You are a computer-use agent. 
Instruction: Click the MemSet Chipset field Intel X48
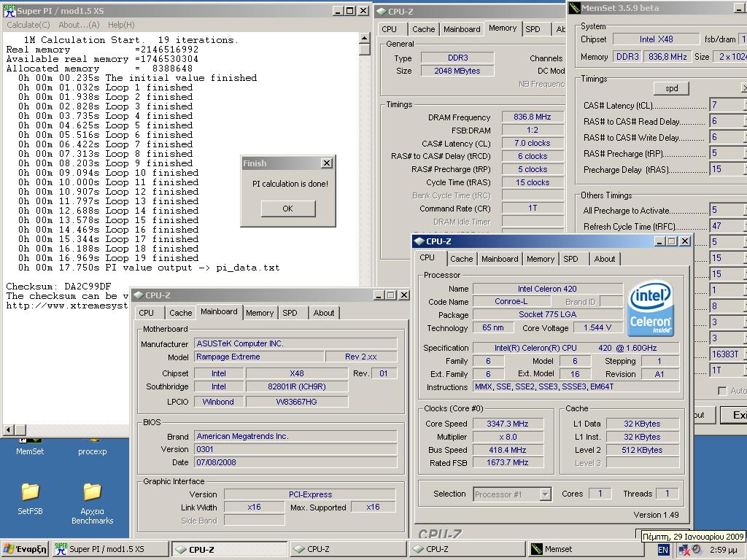tap(656, 39)
